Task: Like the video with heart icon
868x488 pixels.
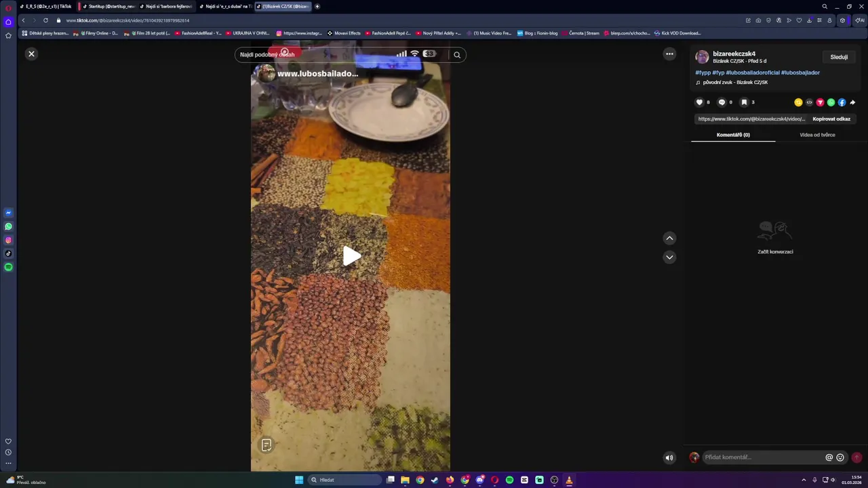Action: click(700, 102)
